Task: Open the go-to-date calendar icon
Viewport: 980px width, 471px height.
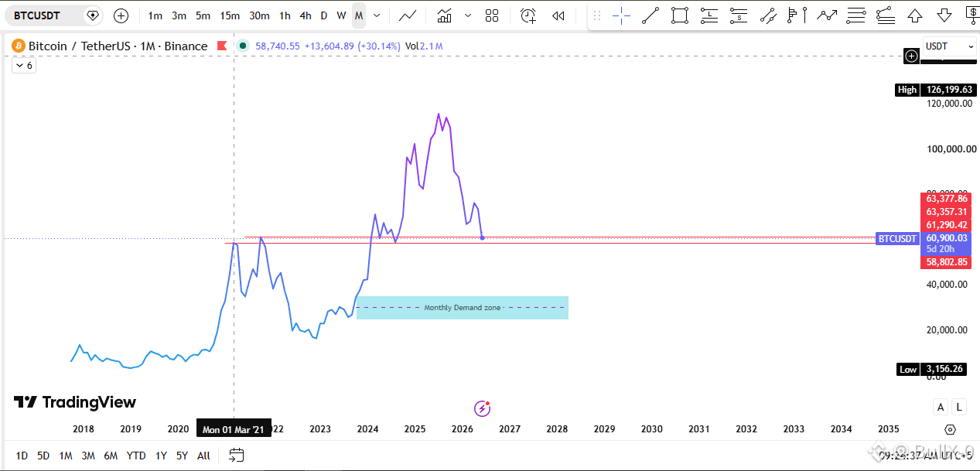Action: [x=237, y=456]
